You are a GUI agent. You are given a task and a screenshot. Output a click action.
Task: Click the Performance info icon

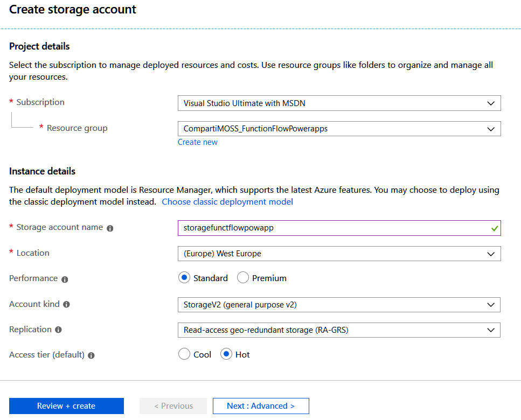(66, 279)
